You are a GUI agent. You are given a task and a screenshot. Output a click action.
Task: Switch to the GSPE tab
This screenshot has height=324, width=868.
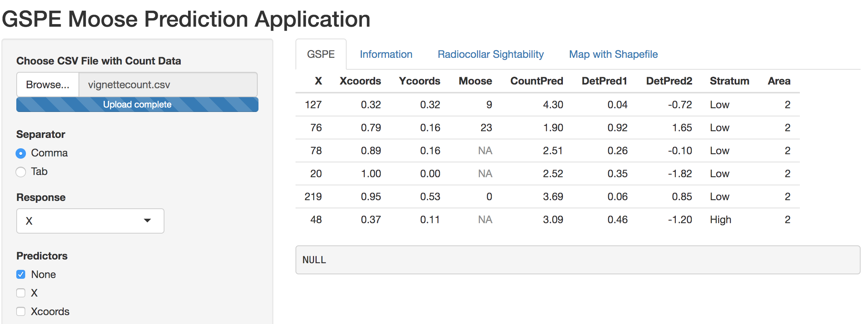click(321, 54)
